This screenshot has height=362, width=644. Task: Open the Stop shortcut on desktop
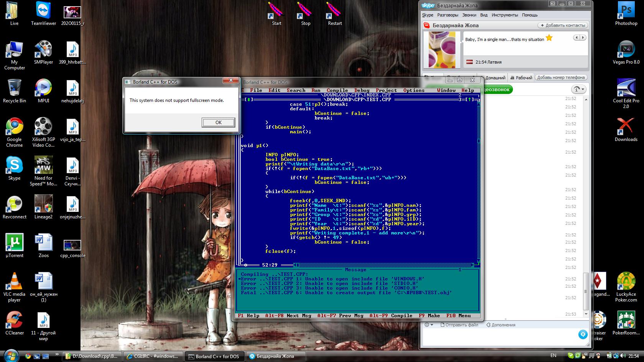tap(306, 14)
